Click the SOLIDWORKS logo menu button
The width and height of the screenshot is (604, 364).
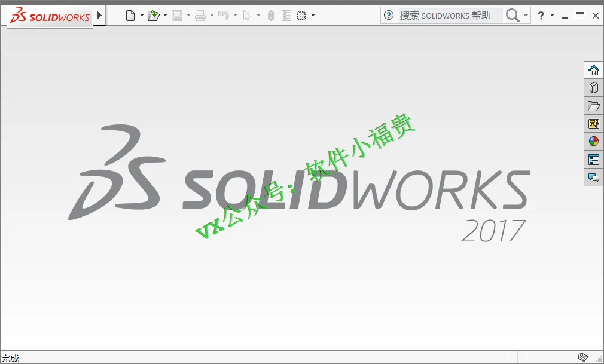pos(50,16)
